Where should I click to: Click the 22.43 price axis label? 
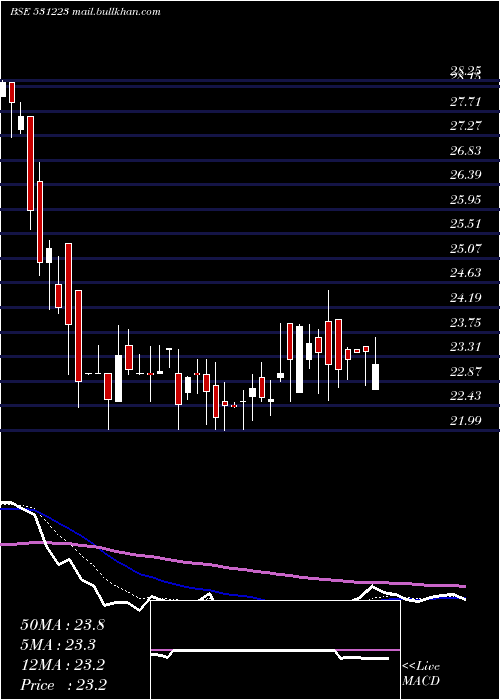click(465, 396)
